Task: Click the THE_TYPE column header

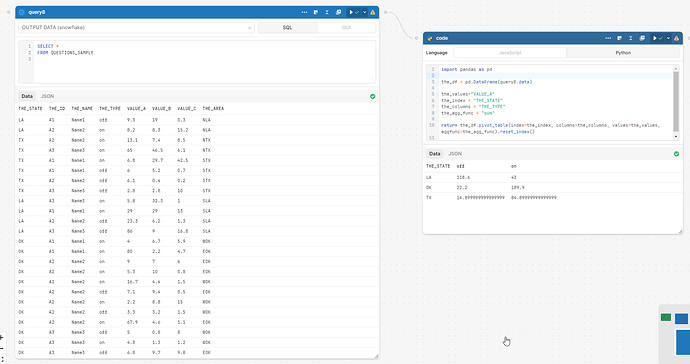Action: pyautogui.click(x=110, y=109)
